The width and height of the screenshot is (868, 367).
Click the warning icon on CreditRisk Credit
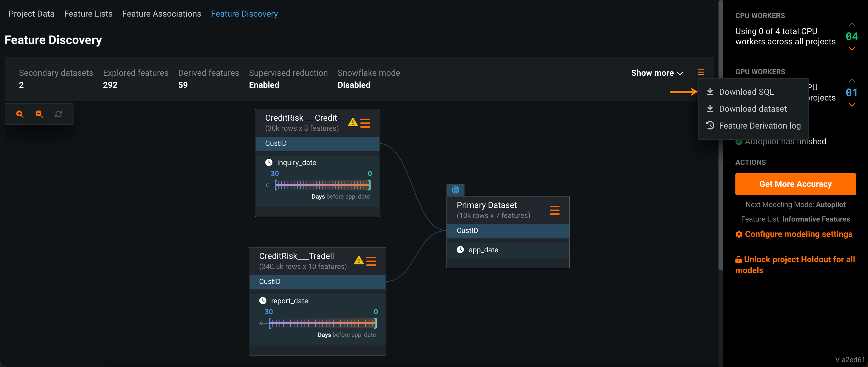(352, 122)
